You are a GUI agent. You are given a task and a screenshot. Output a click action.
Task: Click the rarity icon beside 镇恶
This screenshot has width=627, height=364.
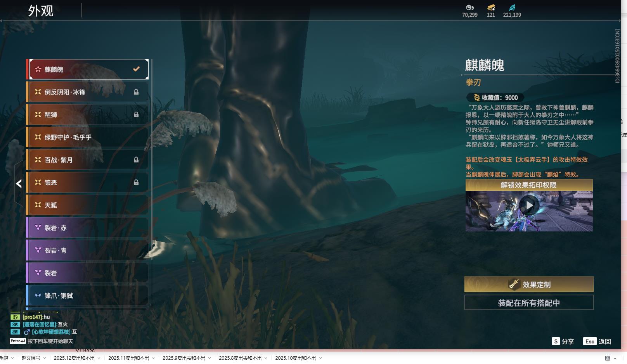coord(38,182)
